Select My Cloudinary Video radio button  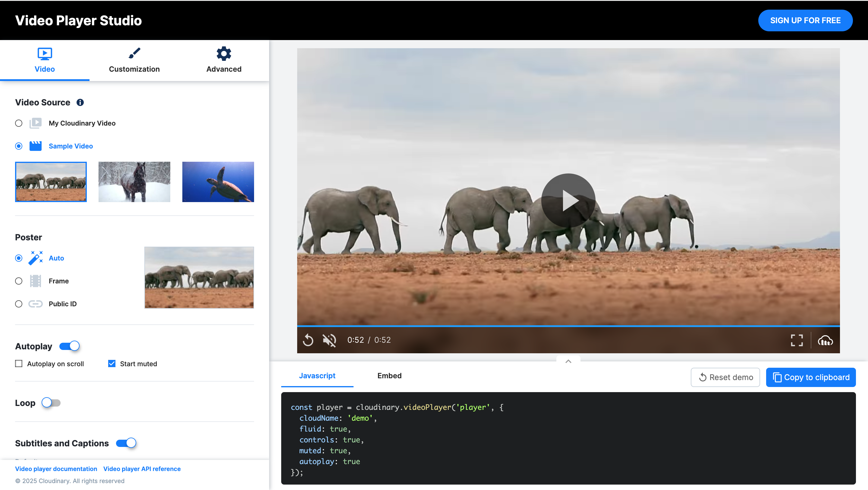tap(19, 123)
